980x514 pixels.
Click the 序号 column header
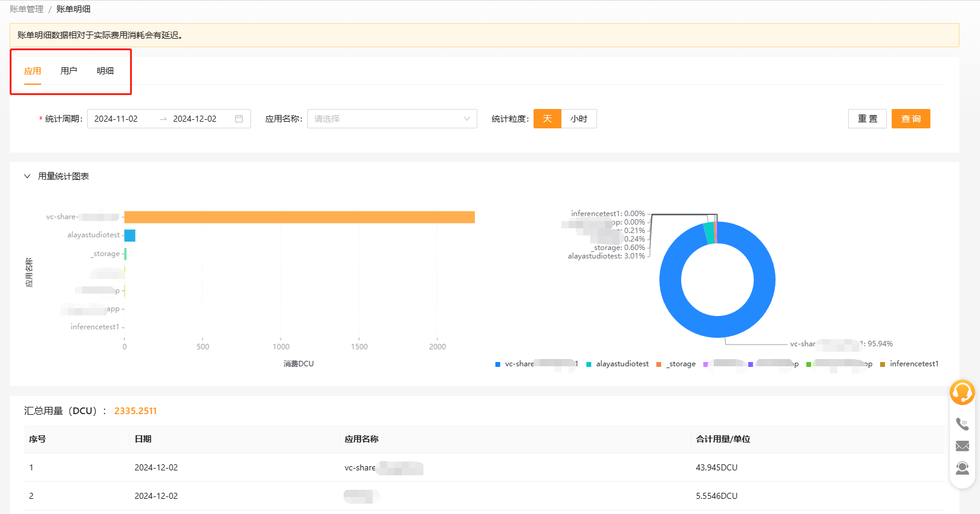[x=38, y=439]
